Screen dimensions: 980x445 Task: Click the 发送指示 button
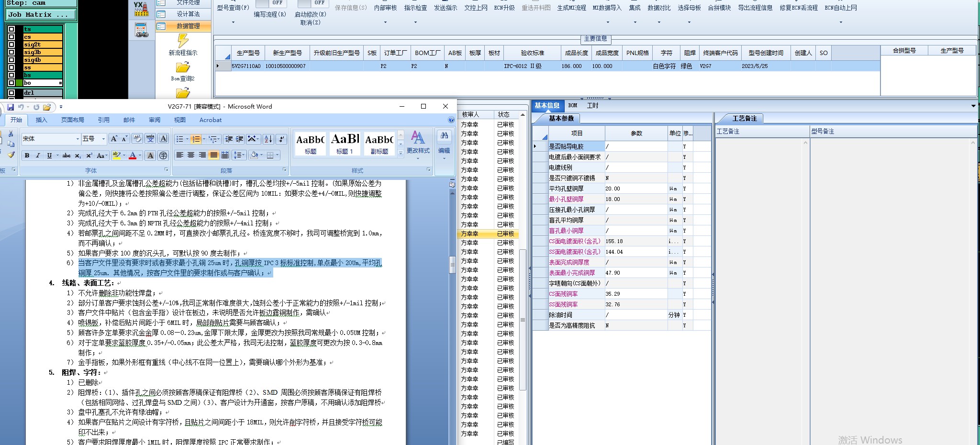tap(445, 8)
